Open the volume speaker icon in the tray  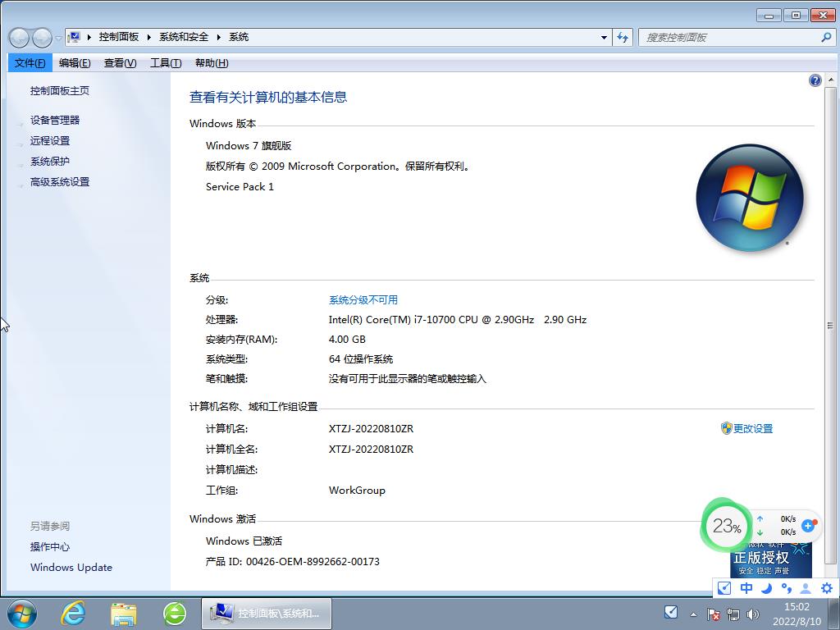(752, 613)
